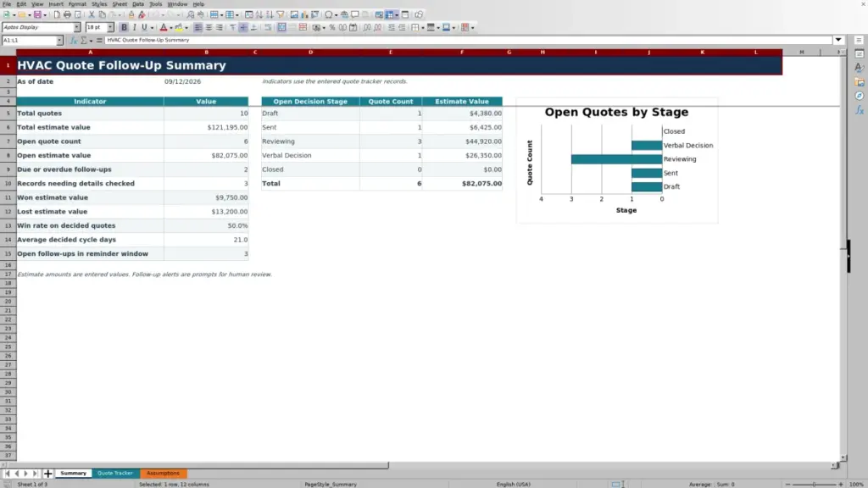Click the Open Quotes by Stage chart

pos(617,160)
